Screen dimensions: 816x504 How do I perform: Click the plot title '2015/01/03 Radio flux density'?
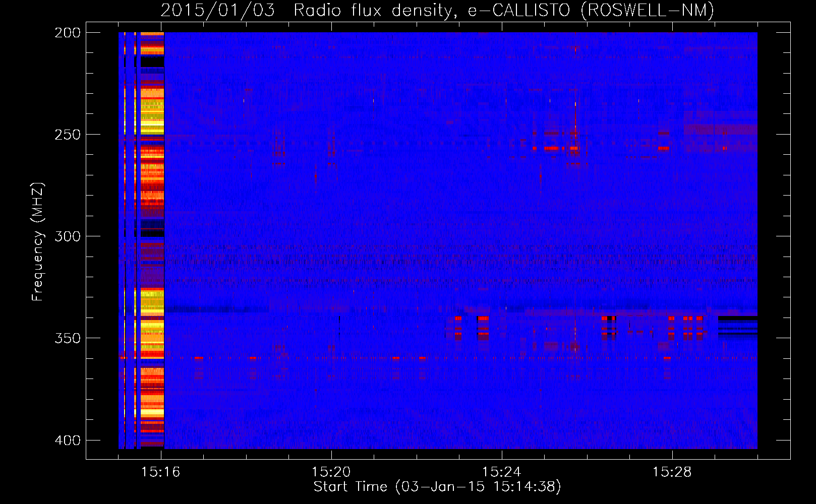point(437,11)
